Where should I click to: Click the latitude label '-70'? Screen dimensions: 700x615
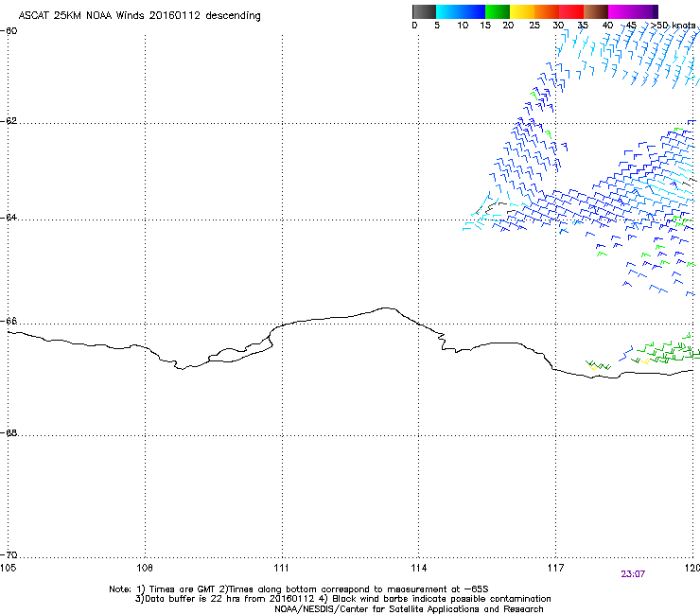point(9,555)
